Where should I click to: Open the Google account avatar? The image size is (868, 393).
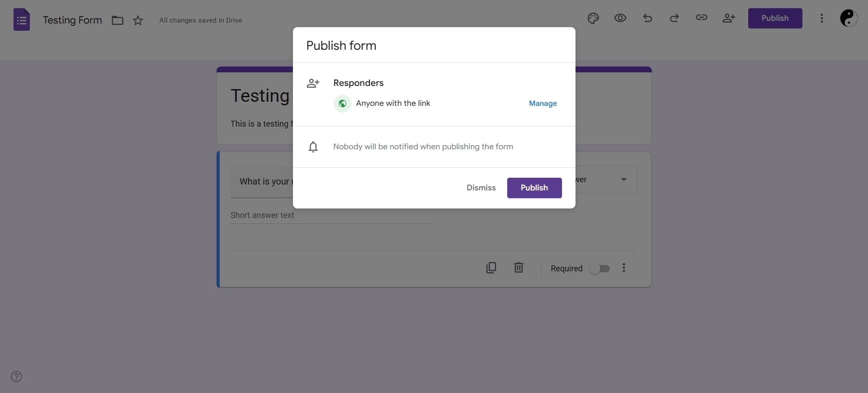(849, 18)
